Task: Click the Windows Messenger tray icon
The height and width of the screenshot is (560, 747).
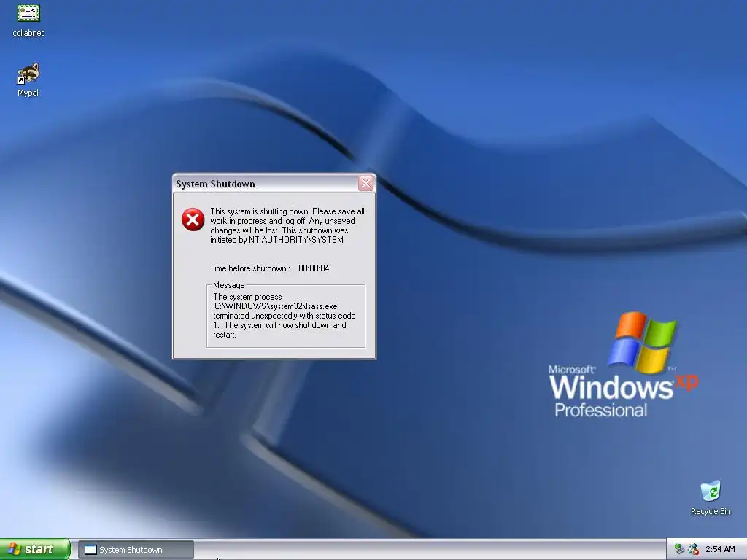Action: coord(693,549)
